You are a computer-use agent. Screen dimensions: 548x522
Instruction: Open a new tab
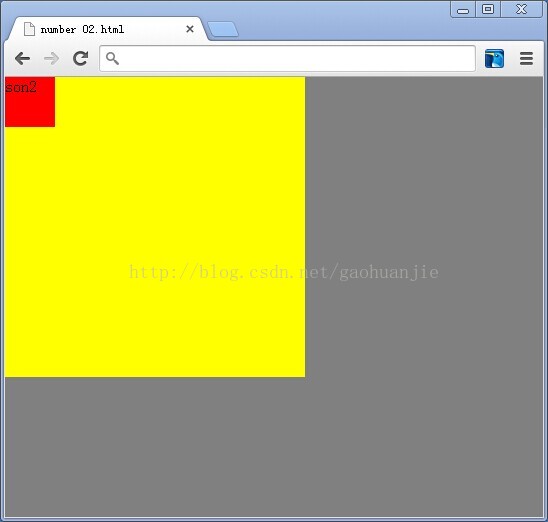point(223,29)
